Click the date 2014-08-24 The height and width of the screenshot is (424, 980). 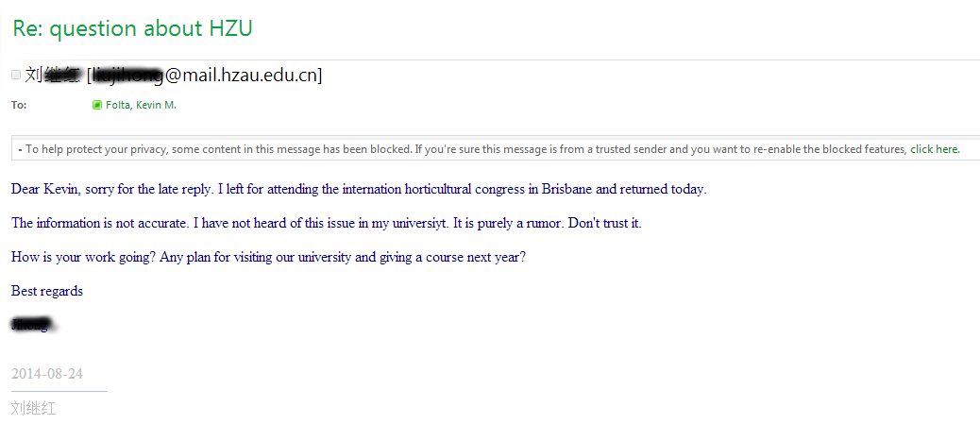47,374
